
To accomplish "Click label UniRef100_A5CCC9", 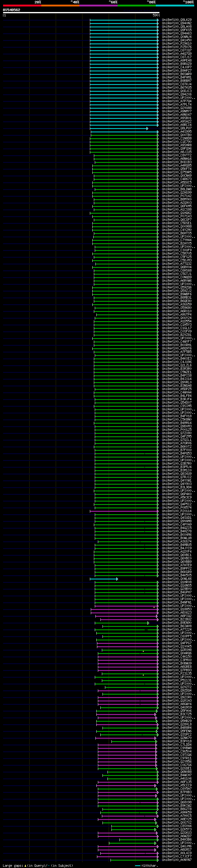I will coord(177,785).
